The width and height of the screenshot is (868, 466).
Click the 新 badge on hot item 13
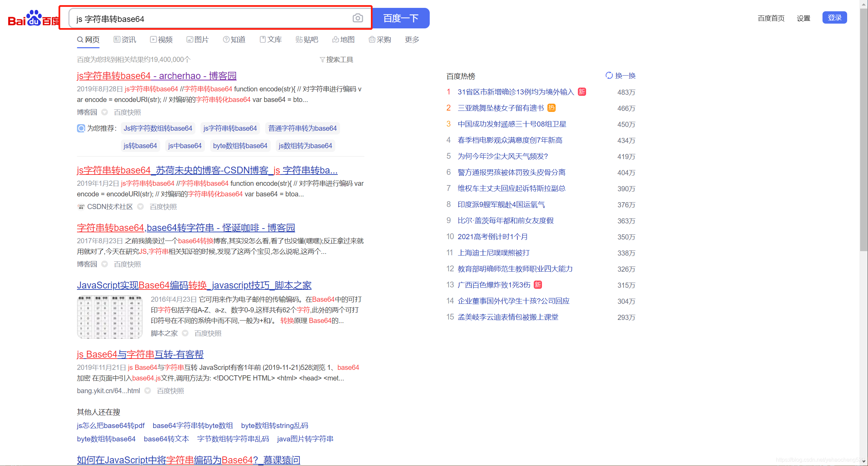click(538, 285)
